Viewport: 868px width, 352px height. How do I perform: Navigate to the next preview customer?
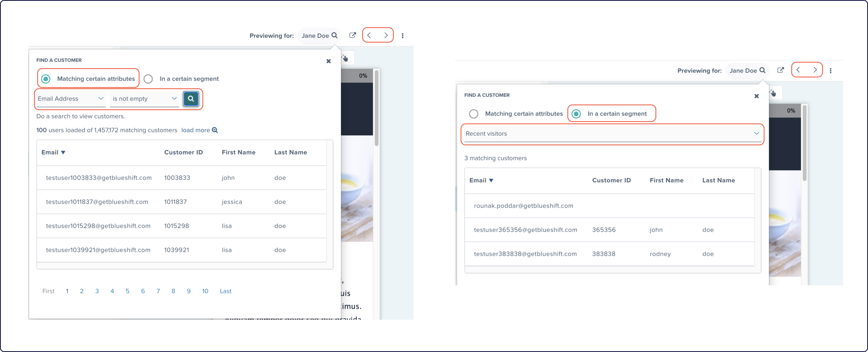pos(386,35)
